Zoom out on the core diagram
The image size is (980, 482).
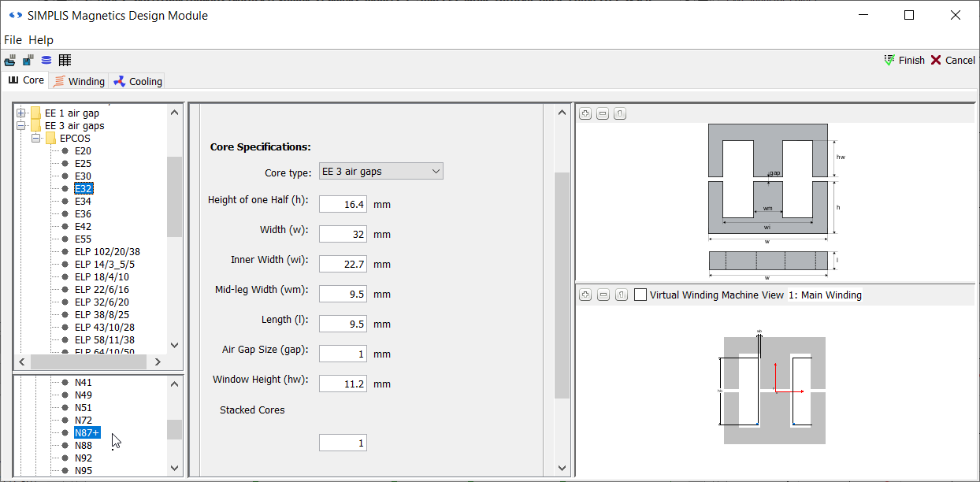[x=603, y=114]
